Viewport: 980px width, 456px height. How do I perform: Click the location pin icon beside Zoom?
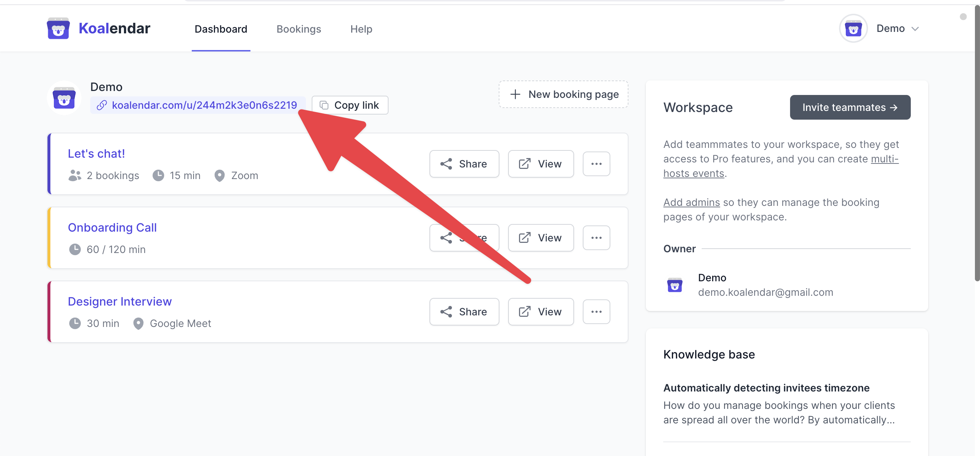pyautogui.click(x=219, y=175)
